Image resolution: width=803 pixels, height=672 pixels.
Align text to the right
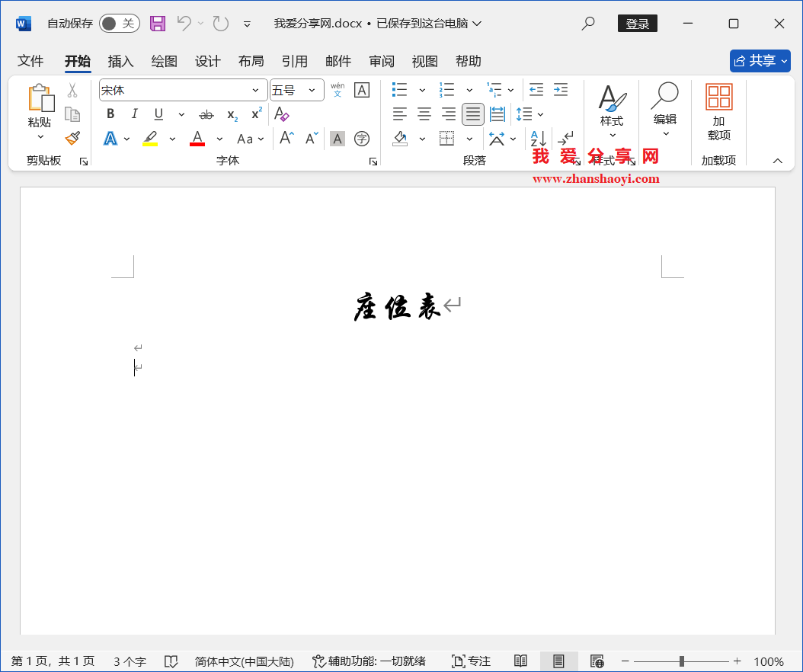point(448,114)
